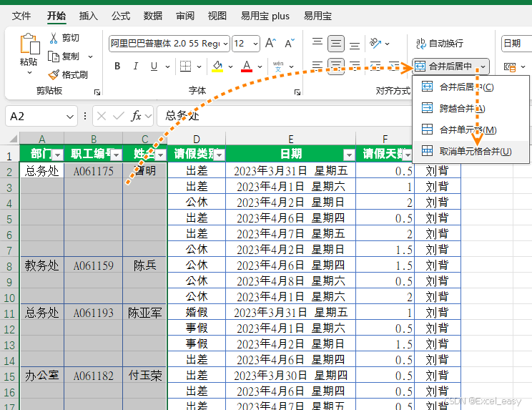This screenshot has width=532, height=410.
Task: Click the fx insert function icon
Action: tap(136, 116)
